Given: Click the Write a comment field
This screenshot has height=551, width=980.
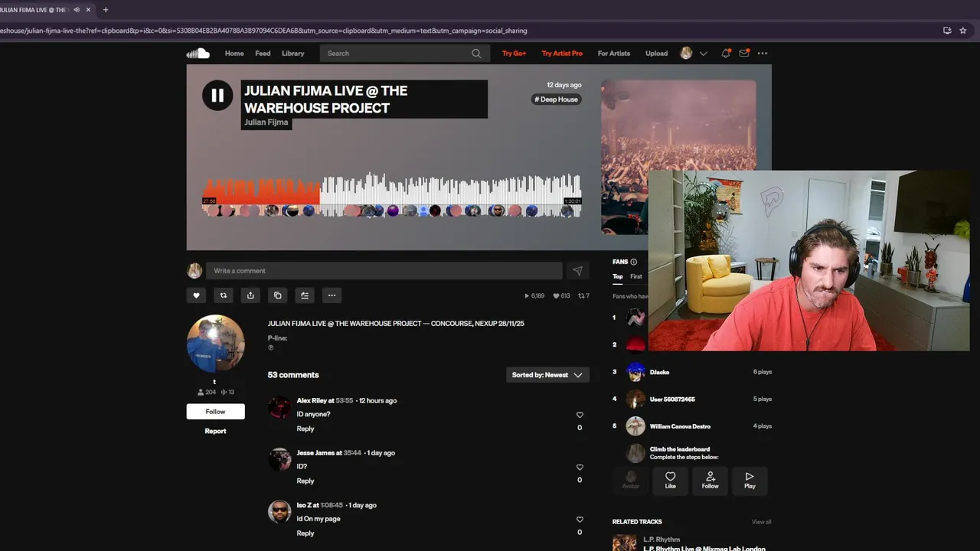Looking at the screenshot, I should point(384,271).
